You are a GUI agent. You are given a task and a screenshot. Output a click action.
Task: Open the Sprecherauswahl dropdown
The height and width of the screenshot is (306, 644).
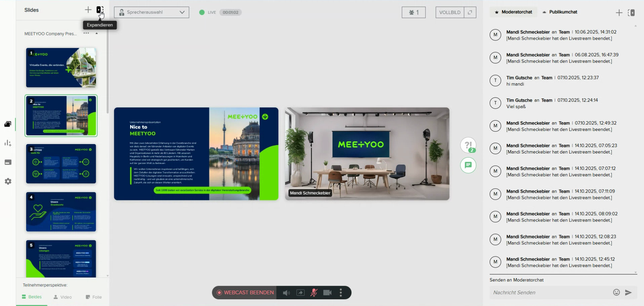tap(152, 12)
